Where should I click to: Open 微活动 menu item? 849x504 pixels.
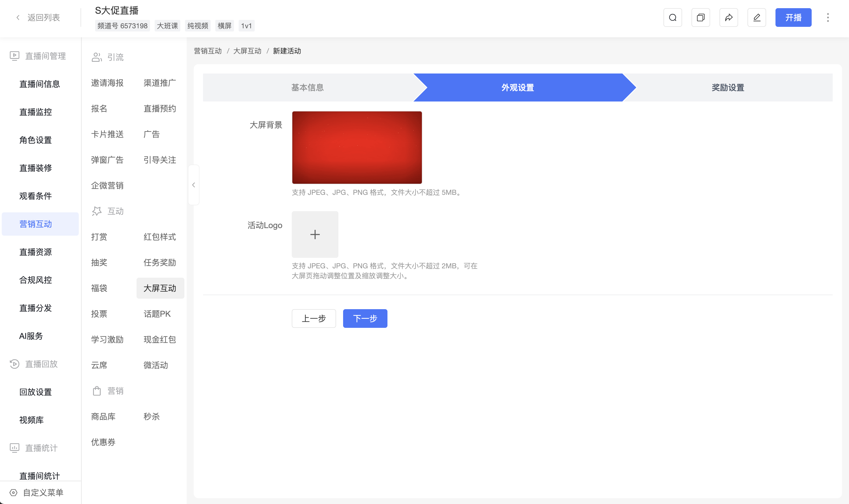click(x=156, y=365)
